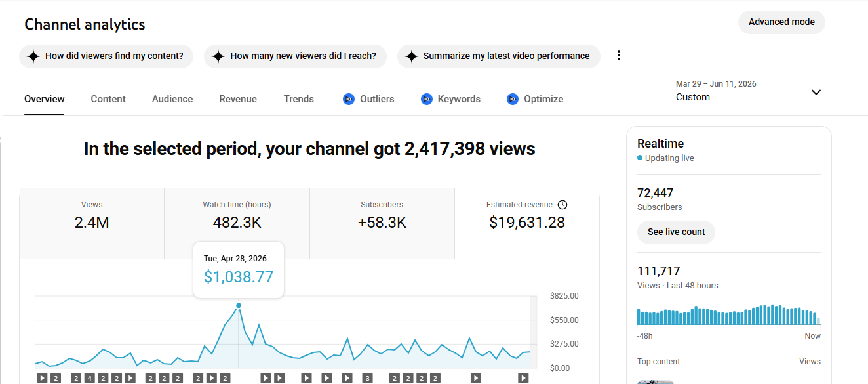Go to the Optimize tab
This screenshot has width=868, height=384.
pos(535,99)
